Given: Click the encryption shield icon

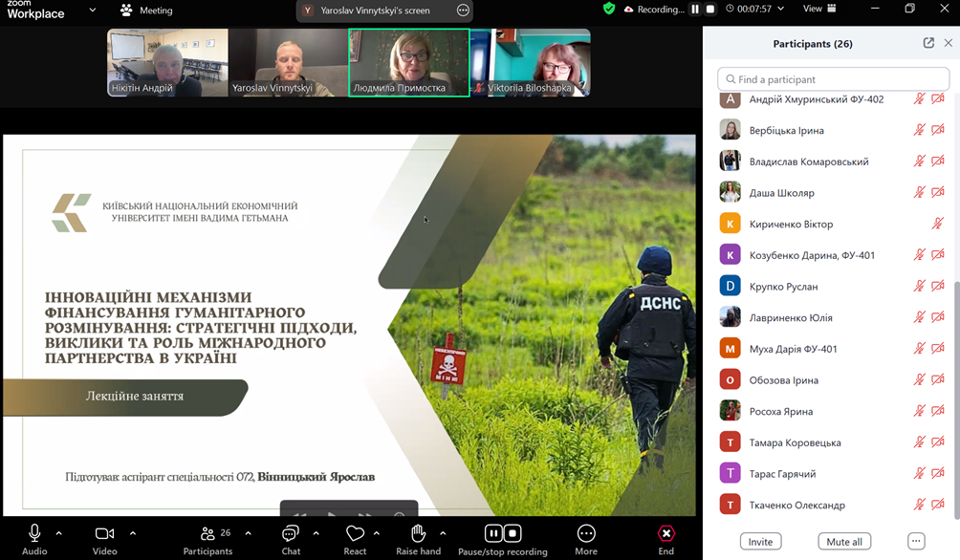Looking at the screenshot, I should 609,9.
